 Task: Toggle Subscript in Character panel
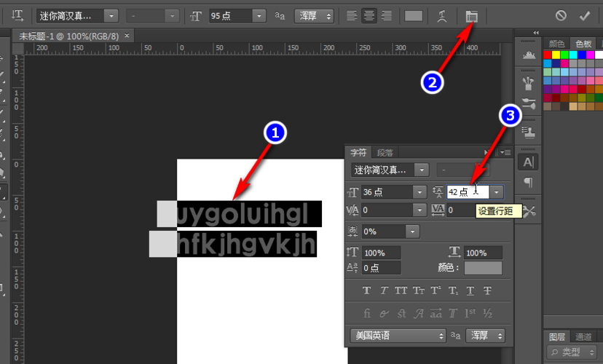pos(453,290)
